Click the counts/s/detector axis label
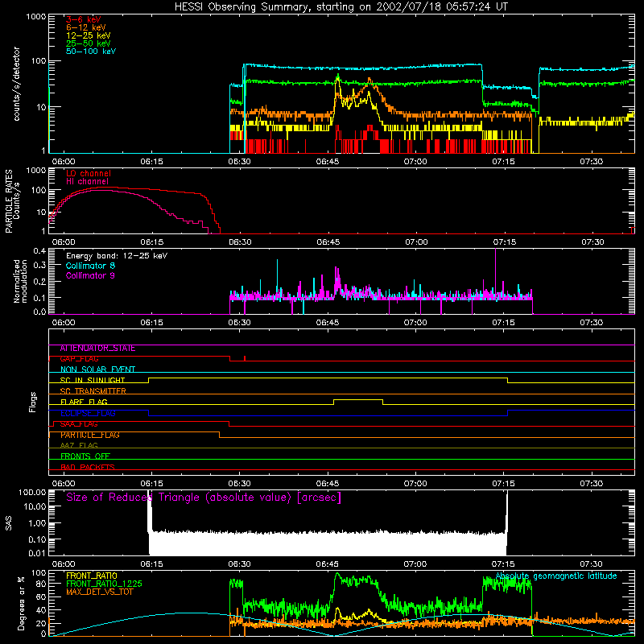Viewport: 644px width, 644px height. (17, 84)
